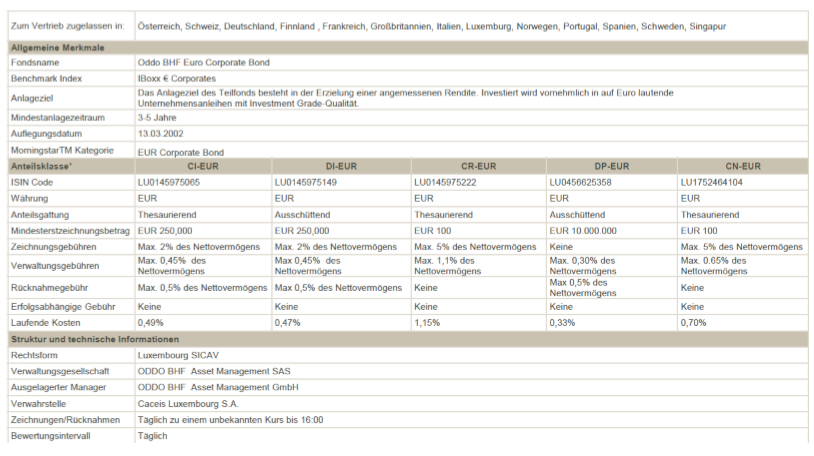Click the 'Zeichnungen/Rücknahmen' row label
The width and height of the screenshot is (814, 456).
[x=65, y=420]
